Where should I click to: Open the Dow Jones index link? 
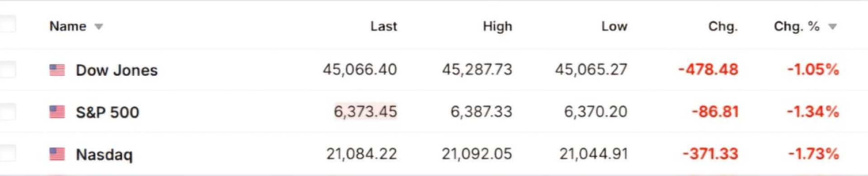pos(117,70)
